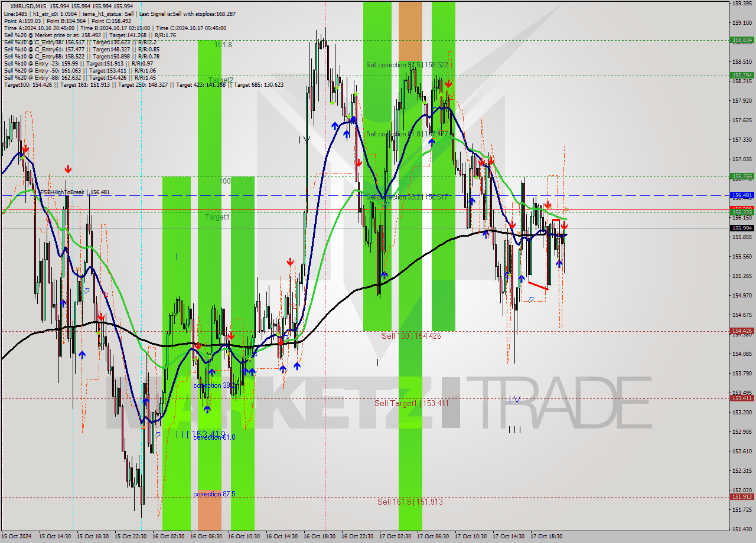Click the '17 Oct 10:30' time axis label

tap(471, 537)
